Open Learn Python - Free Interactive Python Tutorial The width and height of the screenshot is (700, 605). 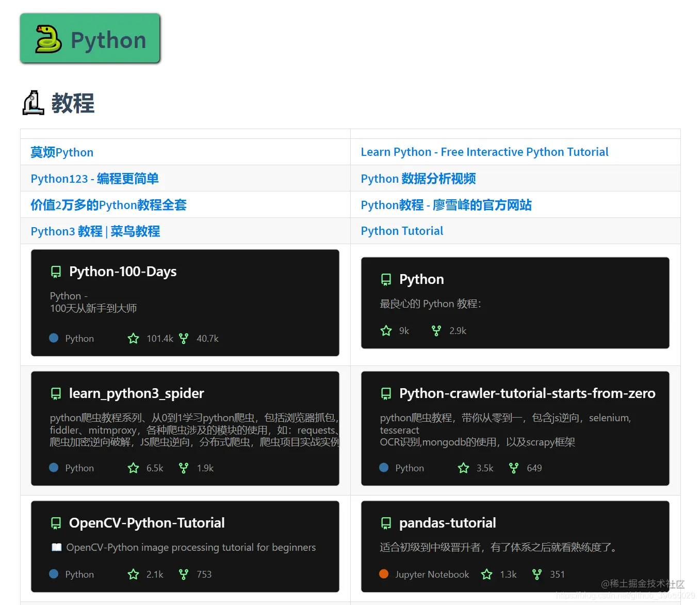(484, 152)
